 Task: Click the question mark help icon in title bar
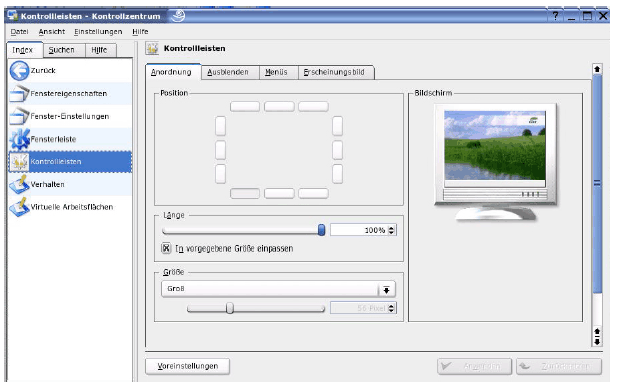point(555,16)
